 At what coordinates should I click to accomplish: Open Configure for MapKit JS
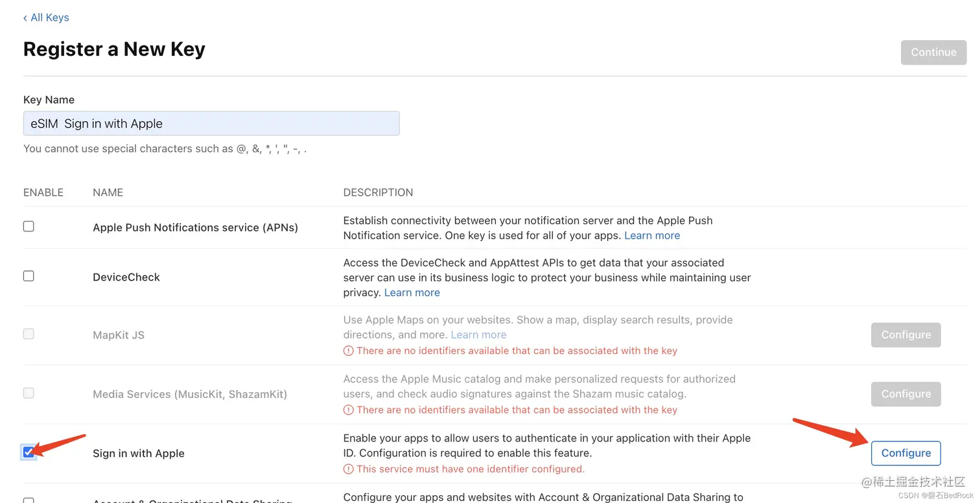[x=905, y=334]
